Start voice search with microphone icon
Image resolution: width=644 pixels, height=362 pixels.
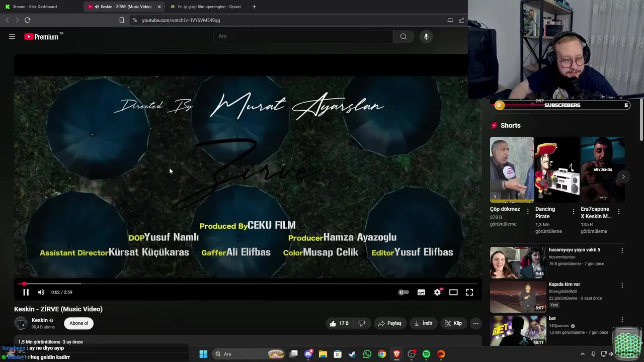coord(426,36)
